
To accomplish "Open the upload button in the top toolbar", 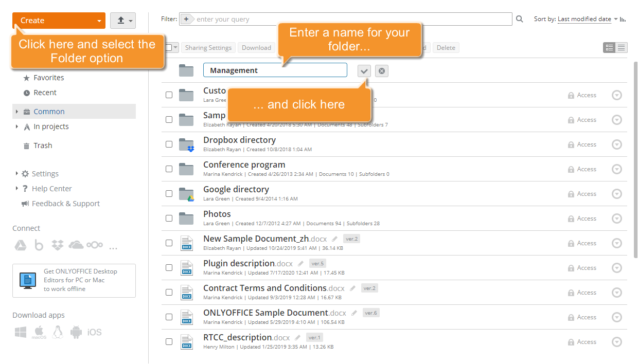I will click(122, 21).
